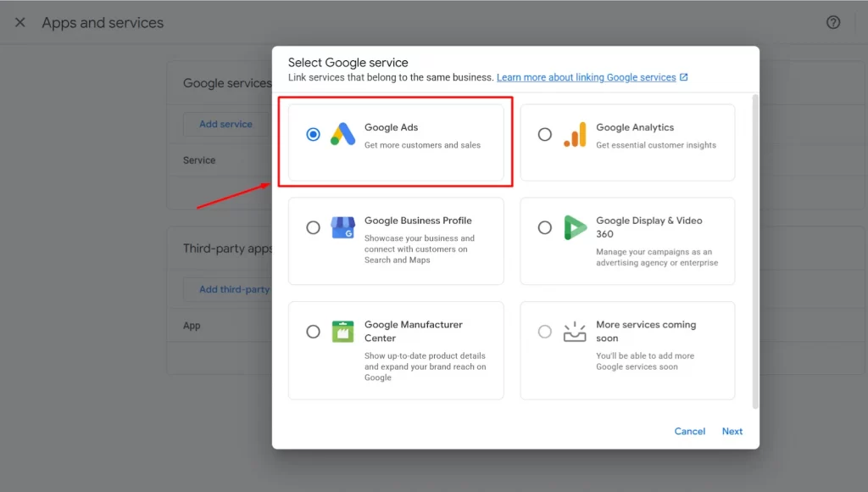The height and width of the screenshot is (492, 868).
Task: Click the Display & Video 360 play icon
Action: [576, 227]
